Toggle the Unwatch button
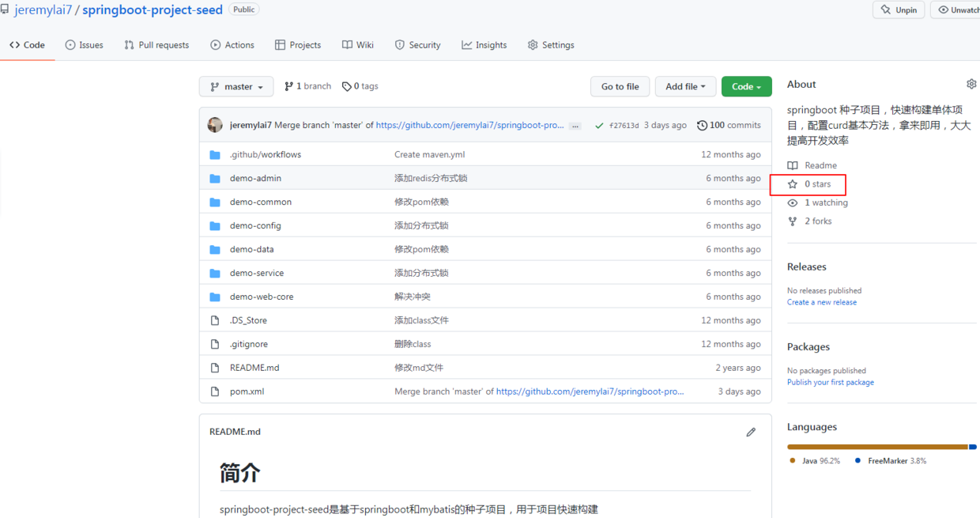Image resolution: width=980 pixels, height=518 pixels. [x=955, y=10]
